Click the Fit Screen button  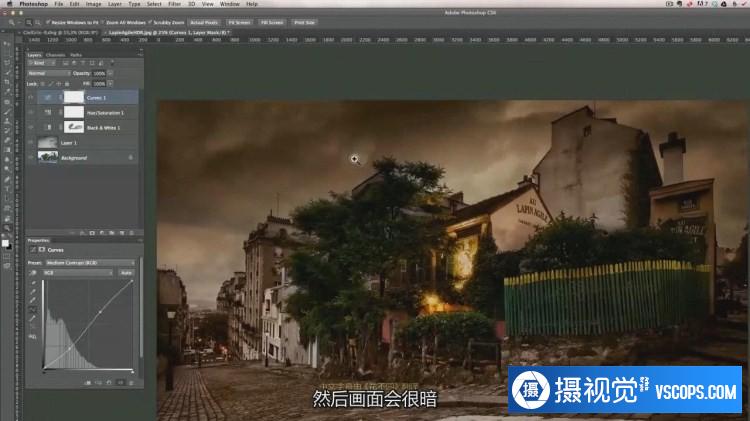(x=239, y=22)
